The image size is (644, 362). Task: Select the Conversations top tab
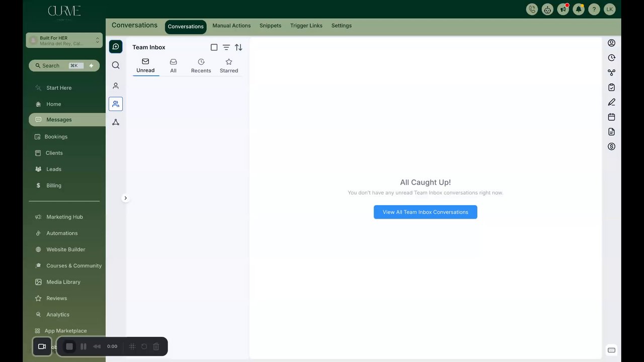186,27
